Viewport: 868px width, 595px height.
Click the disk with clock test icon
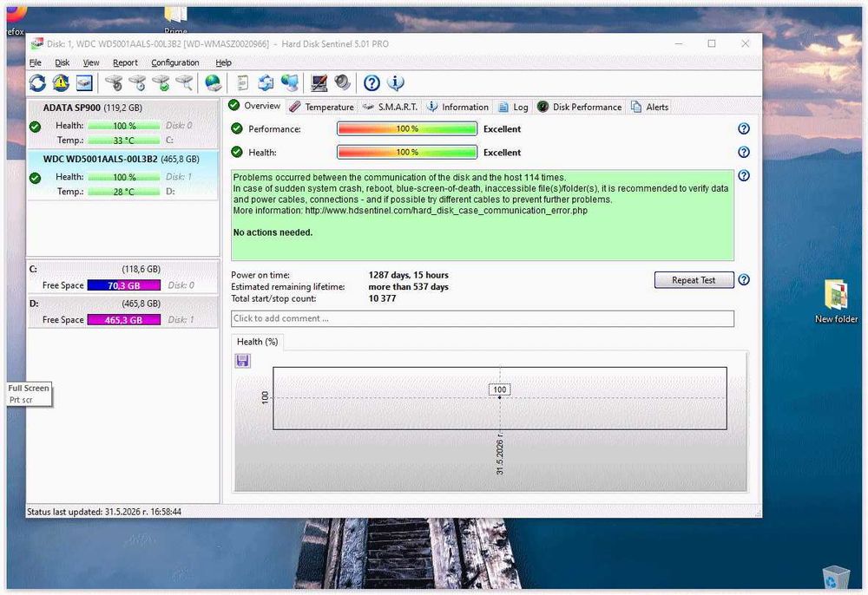[137, 83]
